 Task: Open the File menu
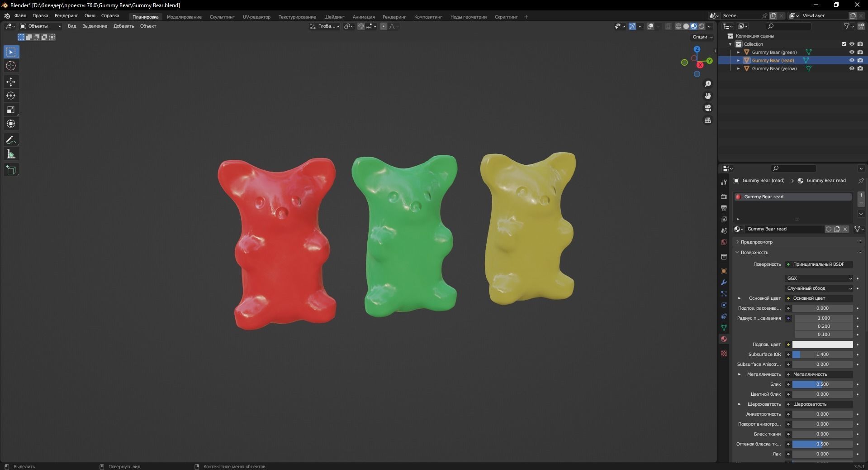[20, 16]
